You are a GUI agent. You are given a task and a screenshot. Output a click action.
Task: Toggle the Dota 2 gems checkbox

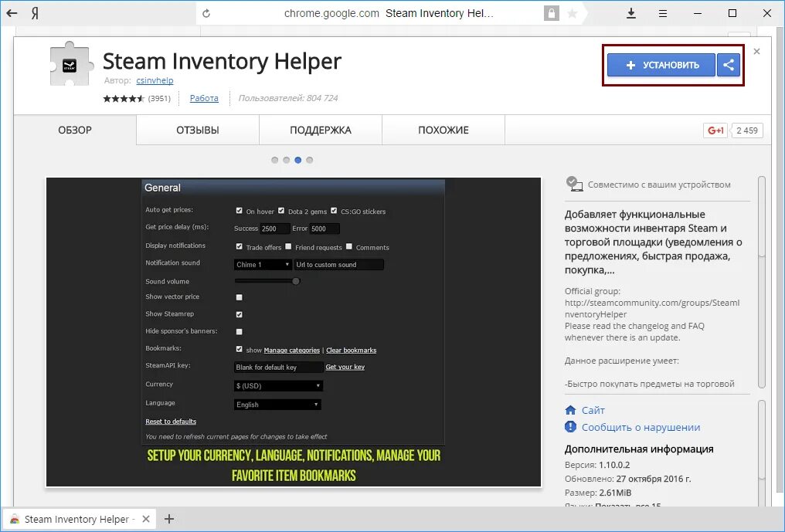(x=281, y=211)
